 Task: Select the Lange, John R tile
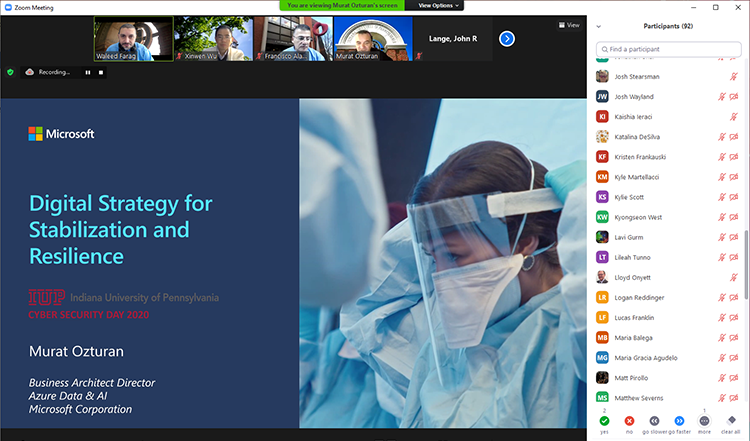click(x=453, y=39)
